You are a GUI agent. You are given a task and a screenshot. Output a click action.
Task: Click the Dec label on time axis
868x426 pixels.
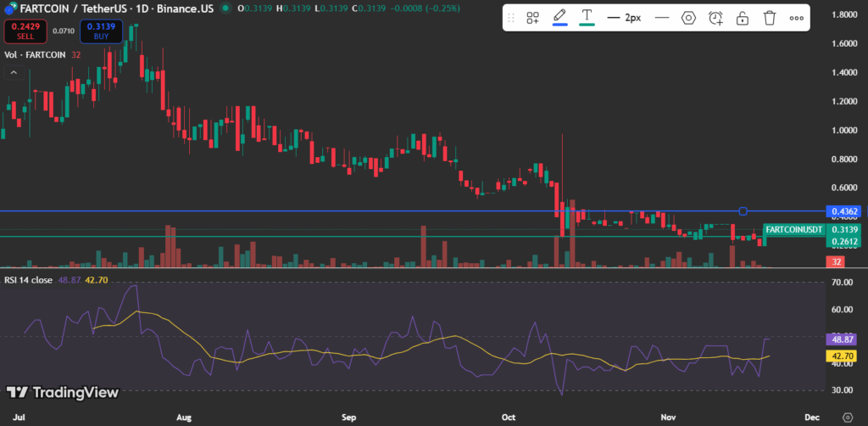[811, 417]
